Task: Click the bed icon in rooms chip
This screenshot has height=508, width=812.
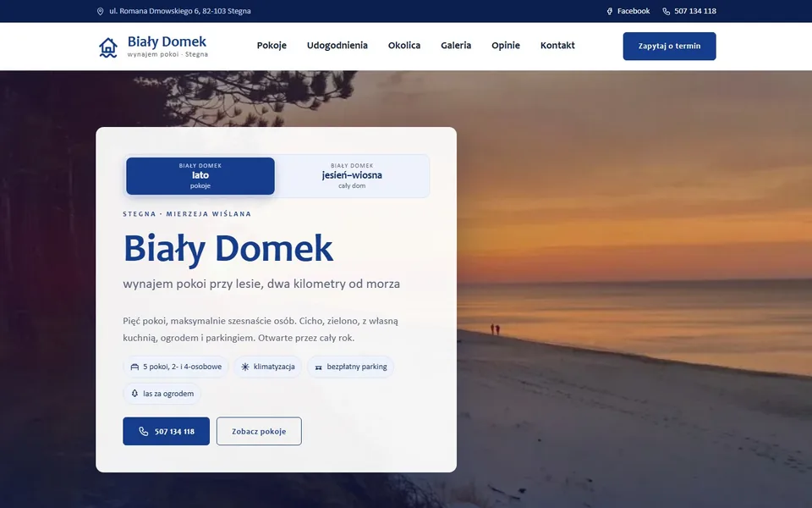Action: pos(134,367)
